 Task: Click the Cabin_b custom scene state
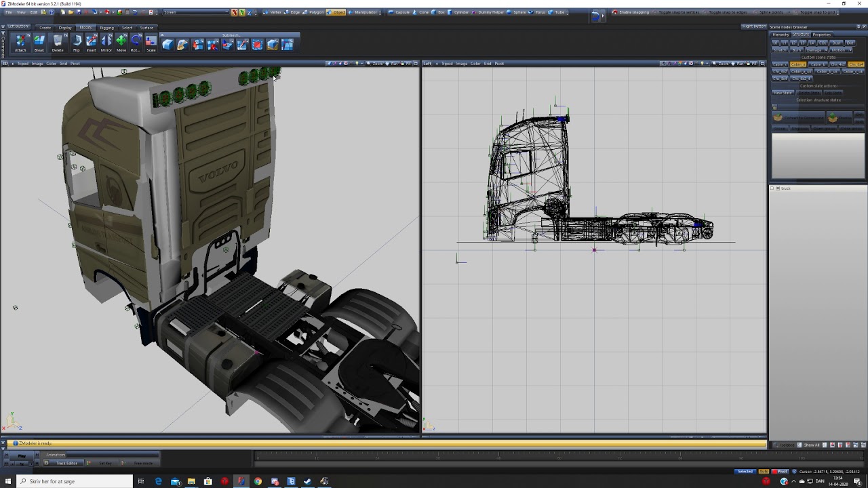(818, 64)
